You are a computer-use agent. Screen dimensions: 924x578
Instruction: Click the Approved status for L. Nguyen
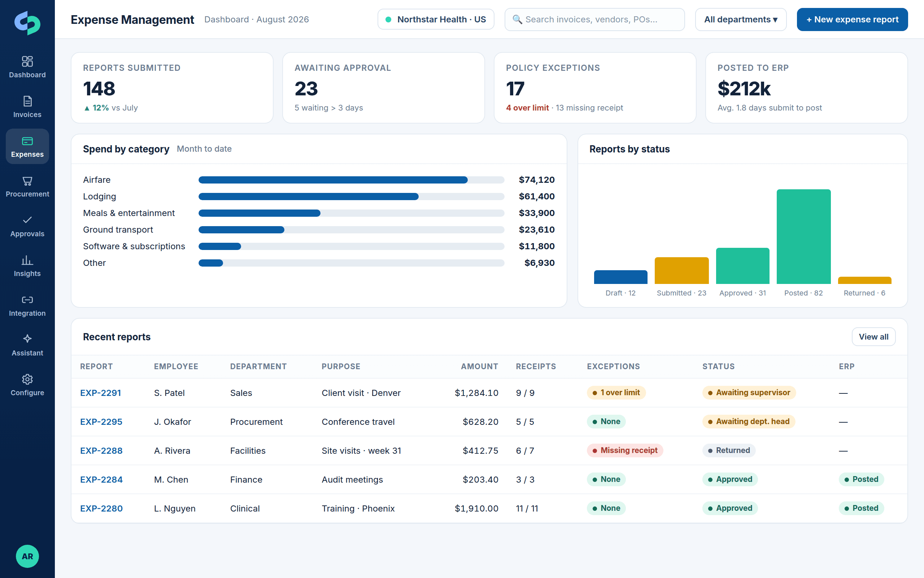tap(730, 508)
